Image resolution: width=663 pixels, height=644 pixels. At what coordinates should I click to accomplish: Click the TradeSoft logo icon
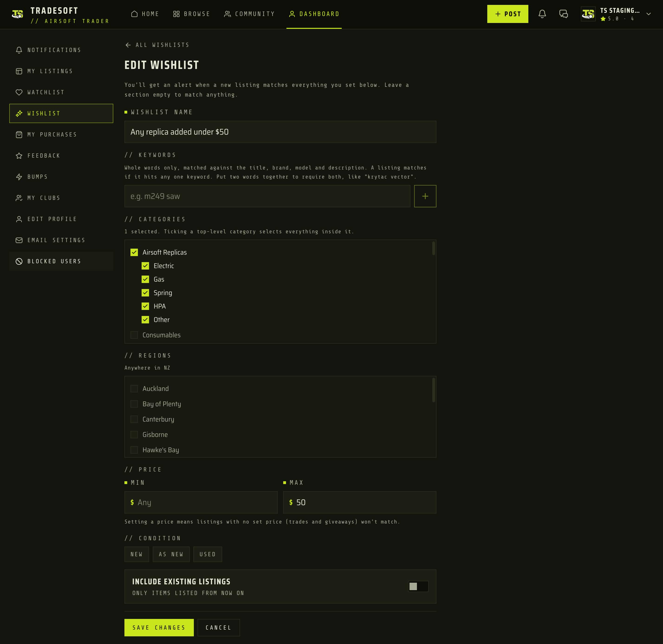click(17, 14)
